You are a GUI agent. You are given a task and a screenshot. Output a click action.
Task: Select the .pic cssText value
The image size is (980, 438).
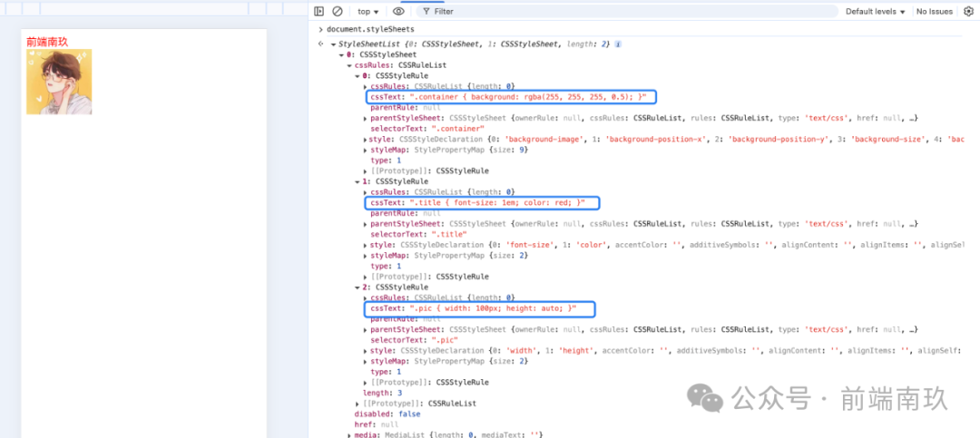coord(495,308)
